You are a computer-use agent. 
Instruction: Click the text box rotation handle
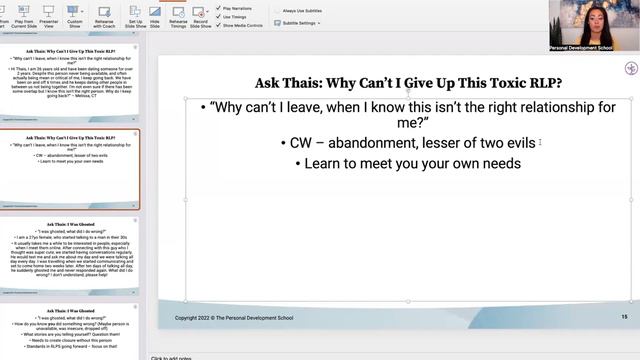(408, 91)
